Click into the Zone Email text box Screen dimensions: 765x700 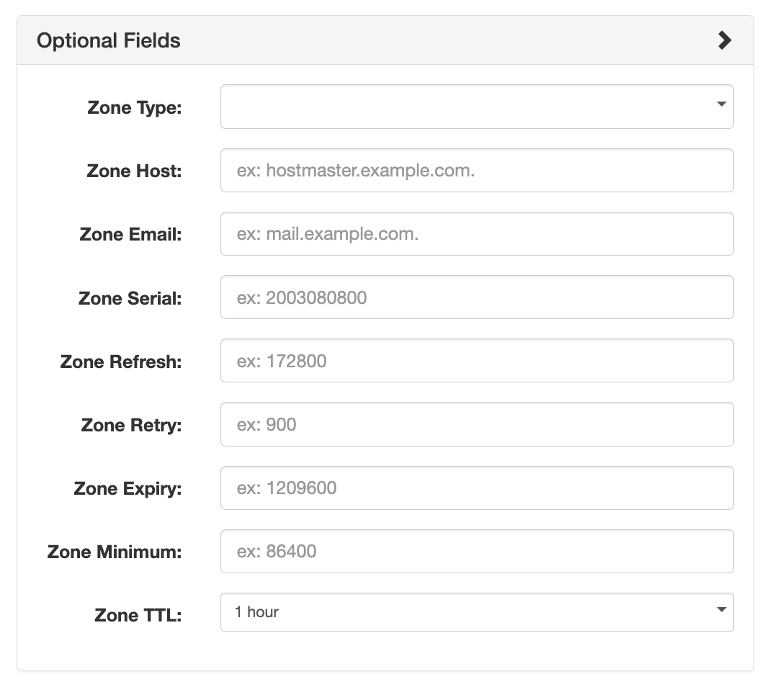[476, 234]
